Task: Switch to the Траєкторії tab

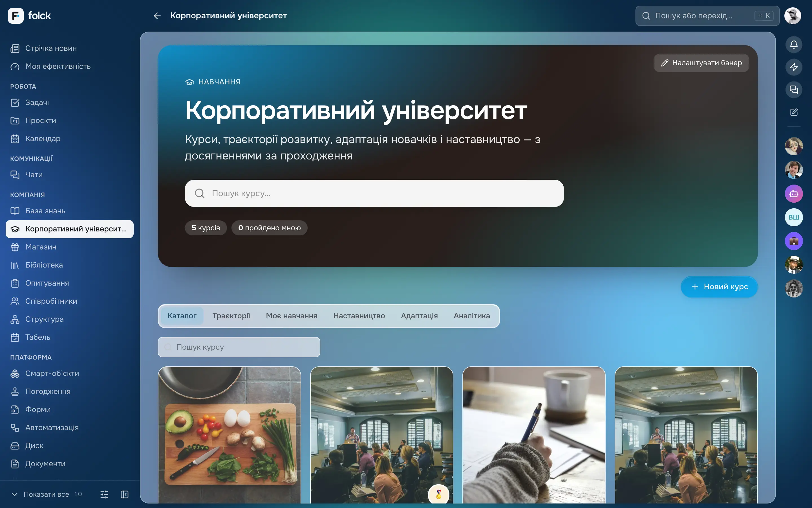Action: point(231,316)
